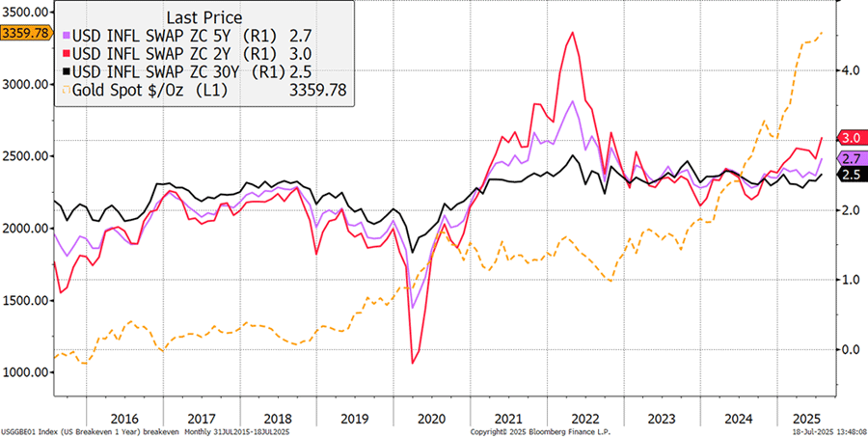
Task: Click the purple 2.7 value tag on right axis
Action: pos(852,158)
